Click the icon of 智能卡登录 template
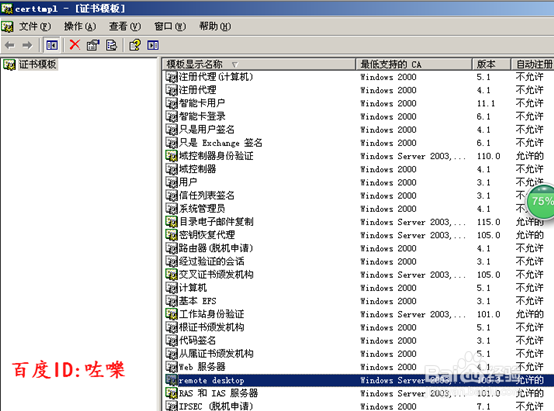The image size is (554, 411). click(x=171, y=117)
